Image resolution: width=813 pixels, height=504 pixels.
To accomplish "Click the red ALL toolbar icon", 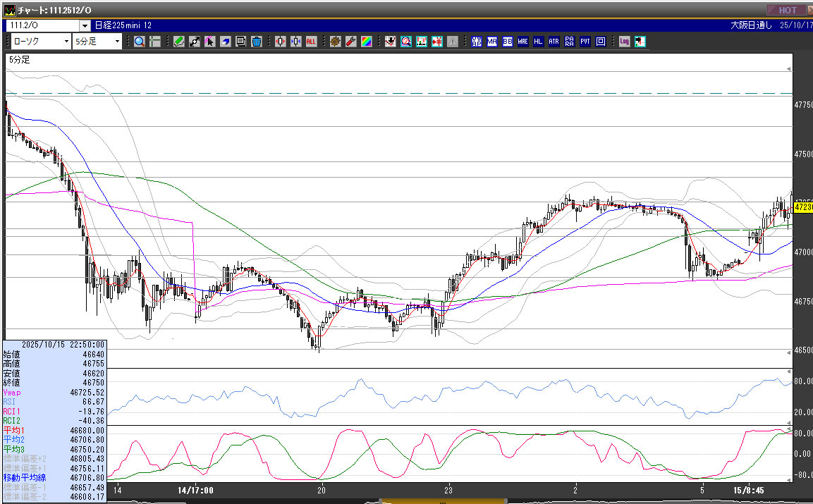I will (x=311, y=42).
